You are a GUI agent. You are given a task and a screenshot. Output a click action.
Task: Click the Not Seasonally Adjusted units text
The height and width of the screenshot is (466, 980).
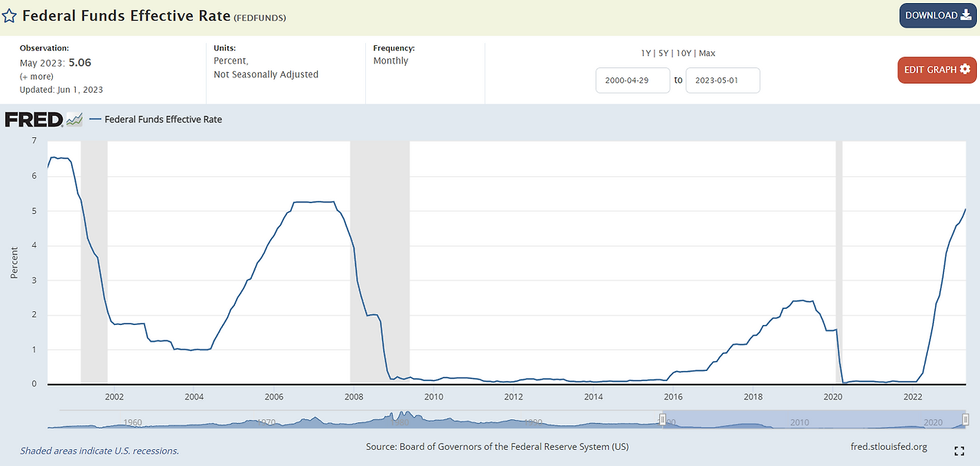point(266,74)
